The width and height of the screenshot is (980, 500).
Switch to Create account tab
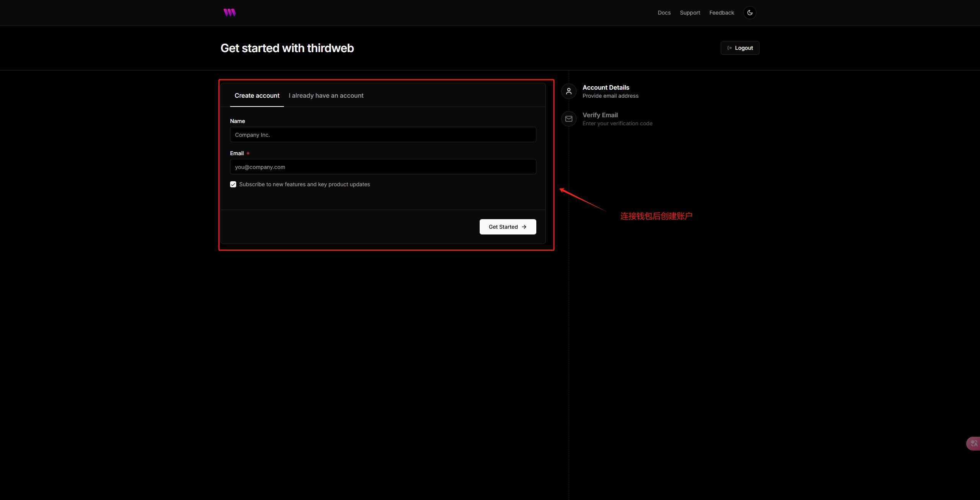click(x=257, y=95)
